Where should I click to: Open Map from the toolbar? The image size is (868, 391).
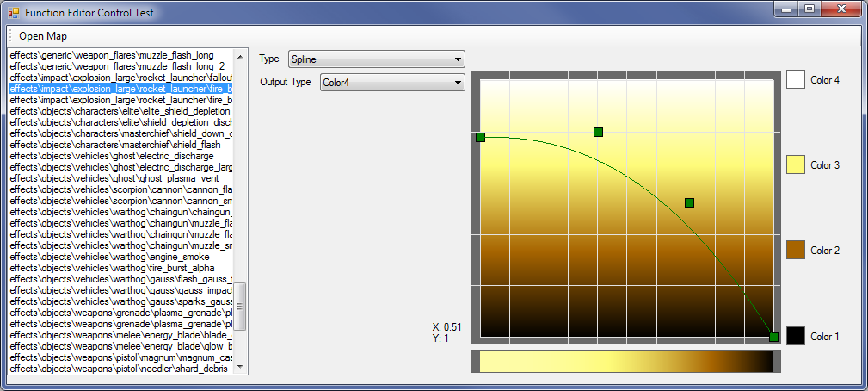click(43, 36)
